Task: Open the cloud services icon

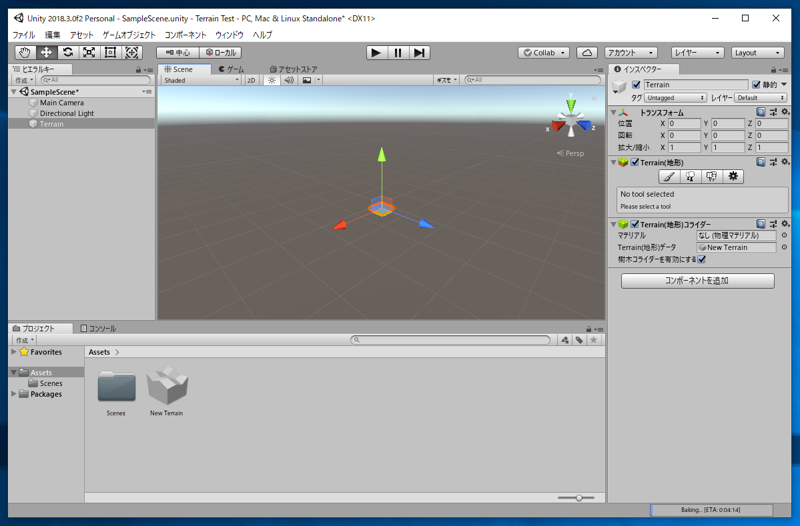Action: click(x=587, y=53)
